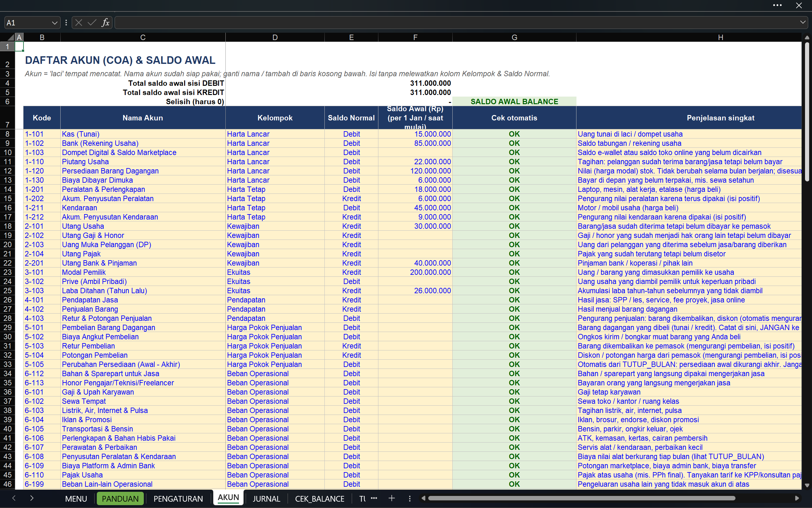Expand the formula bar chevron
Viewport: 812px width, 508px height.
pos(802,23)
